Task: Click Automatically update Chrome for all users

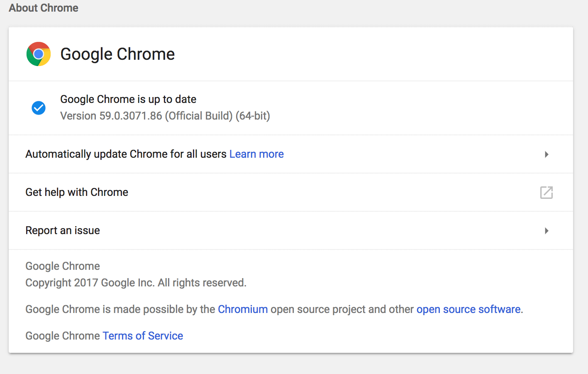Action: click(x=126, y=154)
